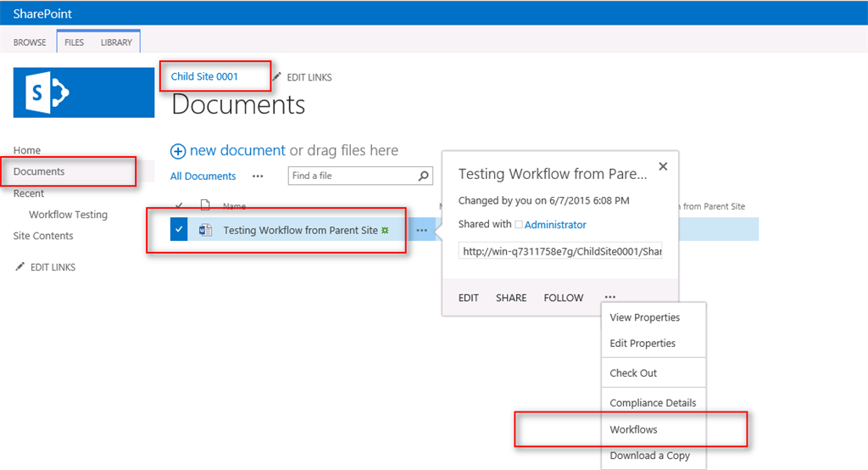Screen dimensions: 868x470
Task: Click the Documents page heading
Action: click(x=238, y=104)
